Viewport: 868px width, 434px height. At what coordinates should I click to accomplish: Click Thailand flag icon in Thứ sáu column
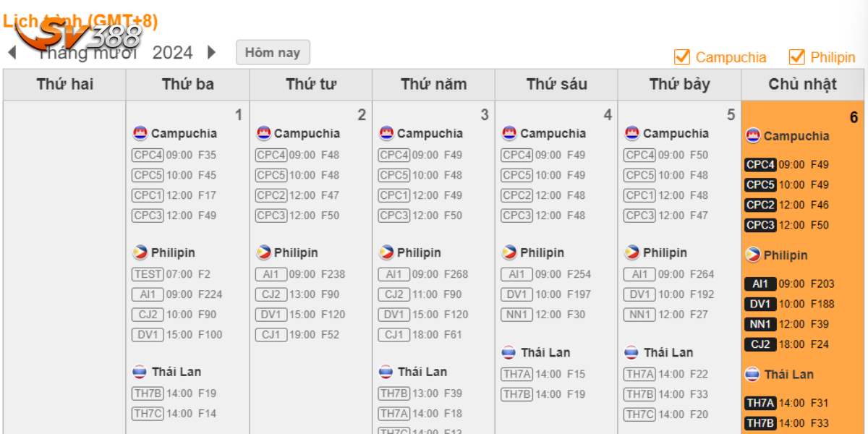tap(509, 352)
